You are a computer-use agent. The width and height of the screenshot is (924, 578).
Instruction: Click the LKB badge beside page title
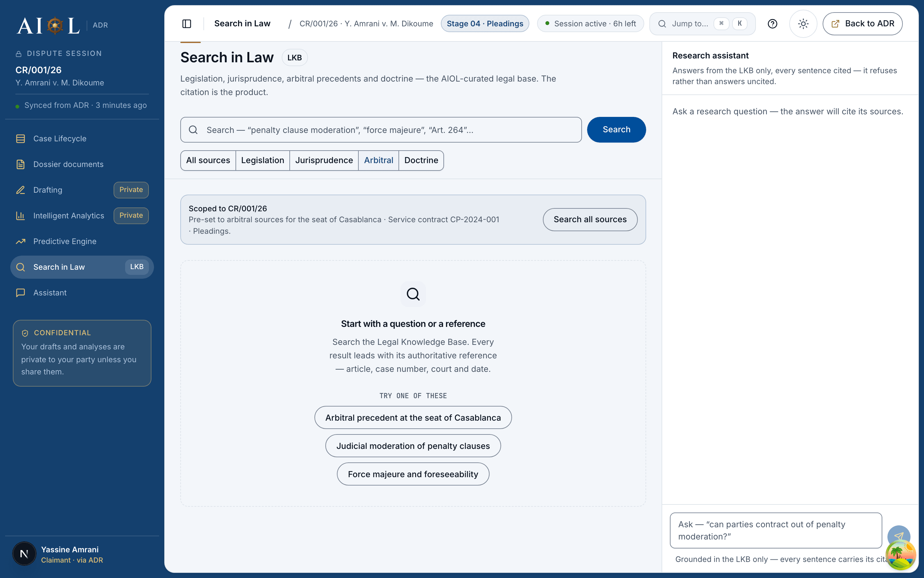(295, 58)
